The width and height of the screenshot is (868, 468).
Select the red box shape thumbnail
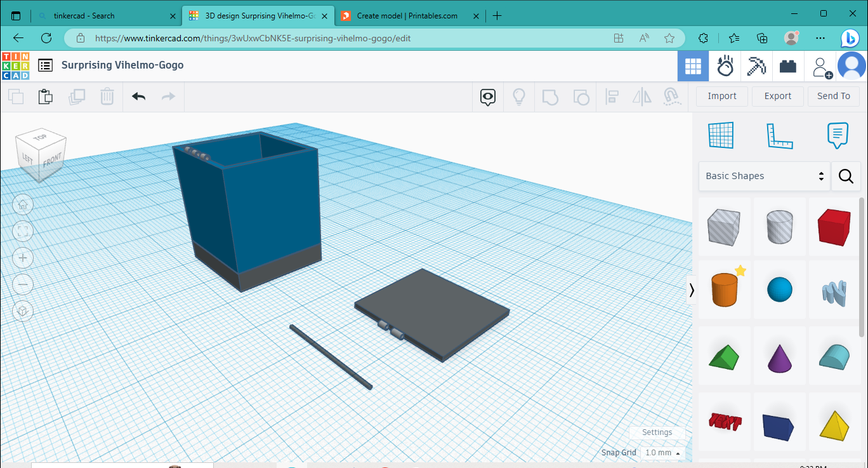click(x=834, y=227)
